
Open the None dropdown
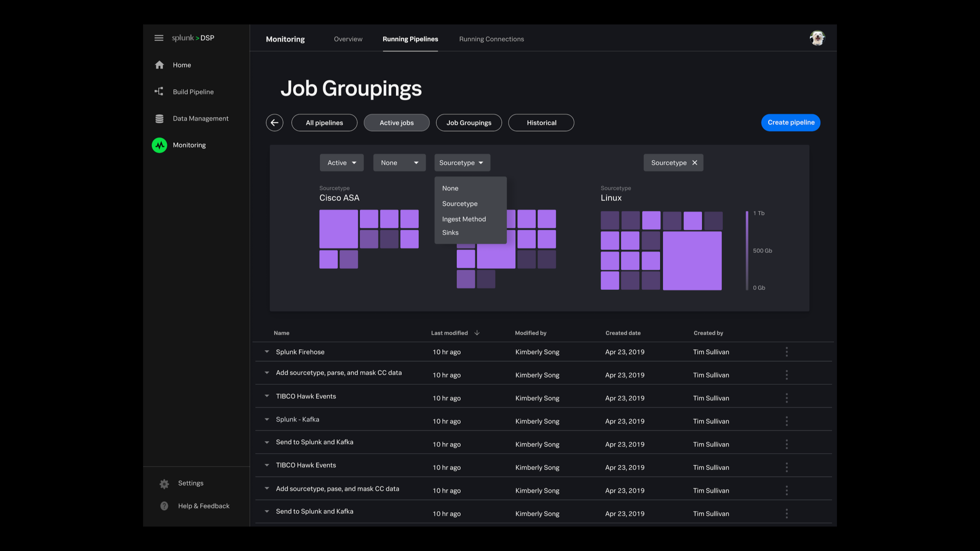click(x=399, y=163)
